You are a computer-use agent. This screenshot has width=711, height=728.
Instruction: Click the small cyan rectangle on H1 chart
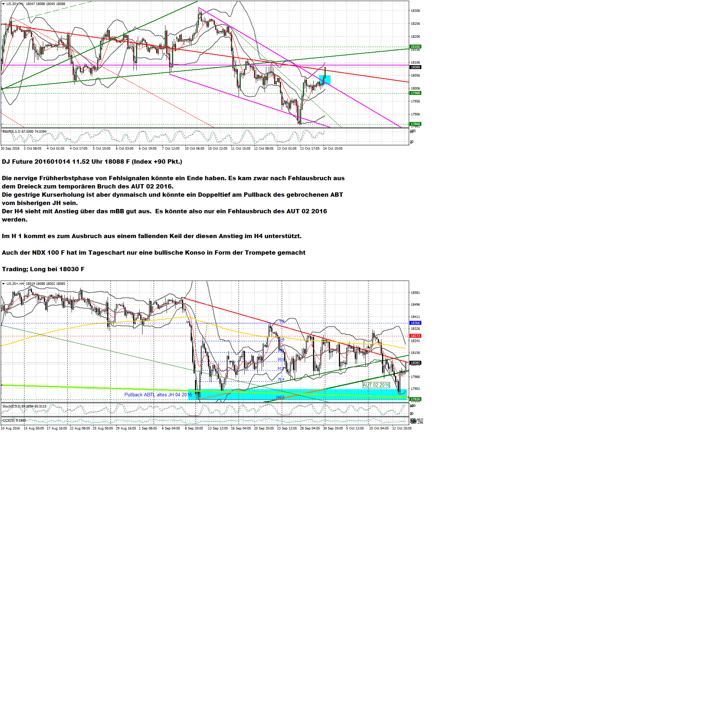(325, 80)
